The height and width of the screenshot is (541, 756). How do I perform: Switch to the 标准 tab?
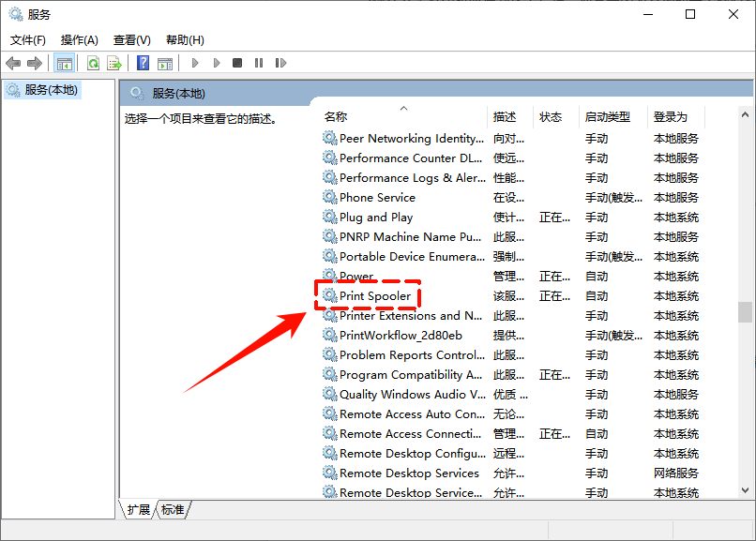(x=173, y=510)
